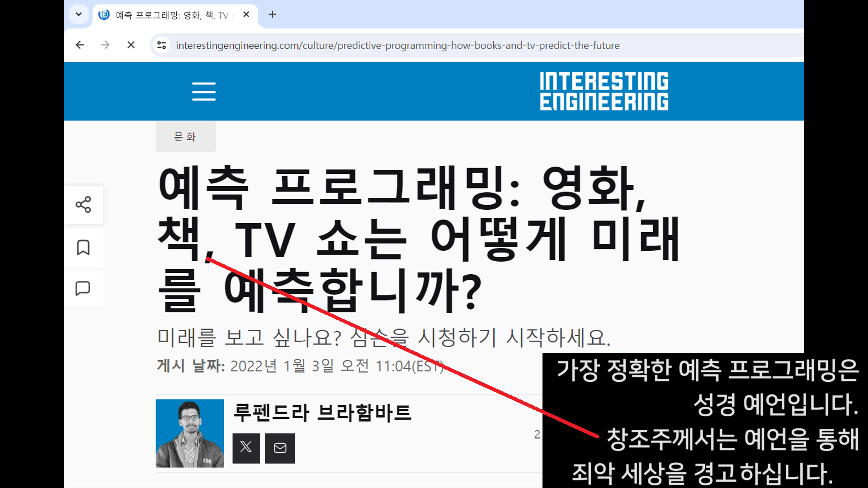This screenshot has height=488, width=868.
Task: Close the current article tab
Action: (246, 14)
